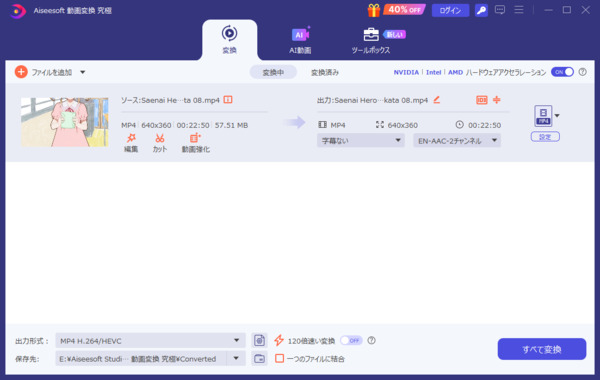Viewport: 600px width, 380px height.
Task: Click source filename ソース:Saenai He···ta 08.mp4
Action: (x=170, y=100)
